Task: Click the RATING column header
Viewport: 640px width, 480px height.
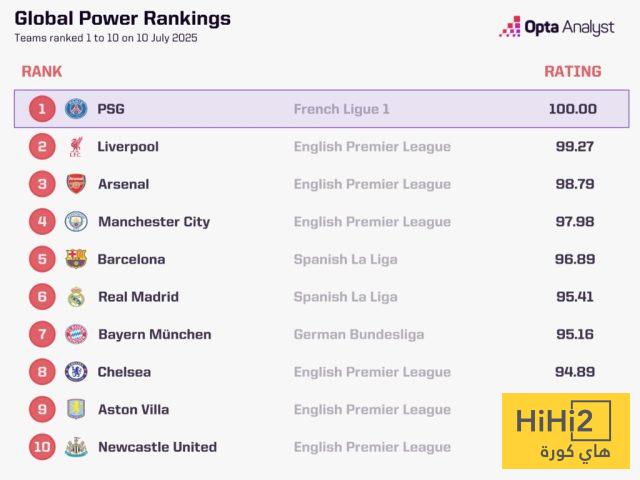Action: coord(572,71)
